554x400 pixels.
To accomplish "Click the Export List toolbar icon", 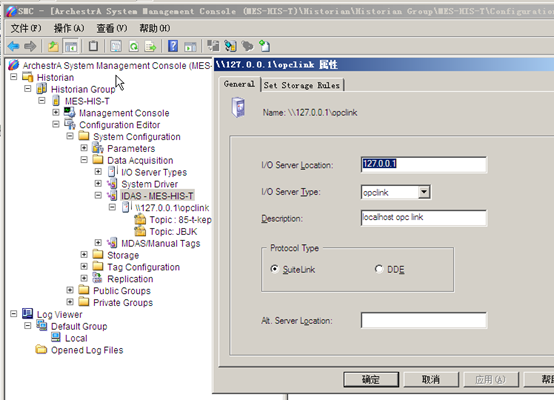I will pos(151,46).
